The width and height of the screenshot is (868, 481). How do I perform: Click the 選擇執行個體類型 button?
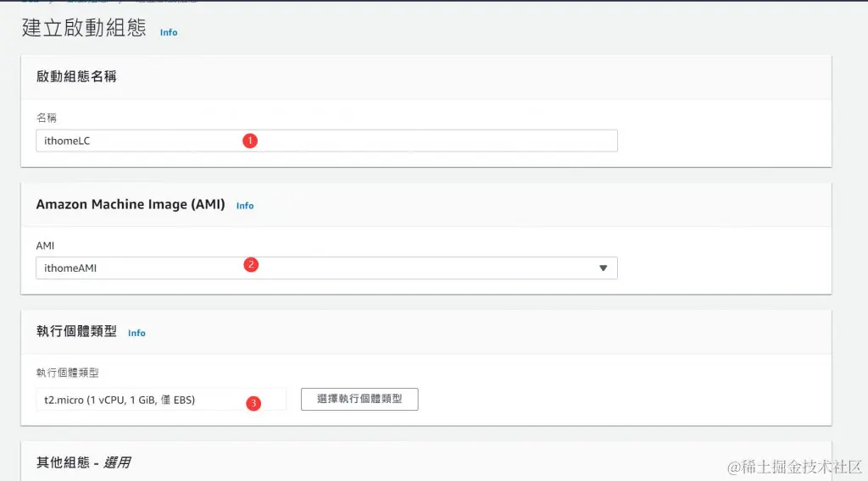(x=359, y=399)
